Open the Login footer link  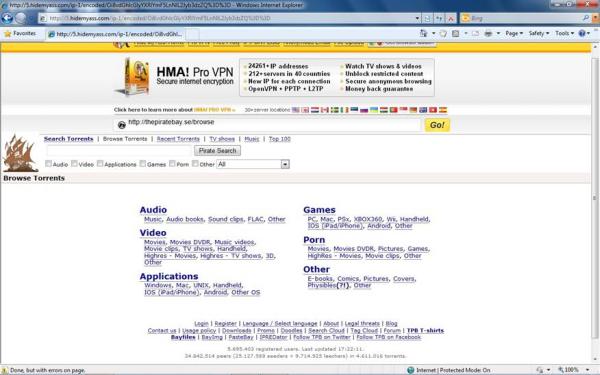[201, 324]
